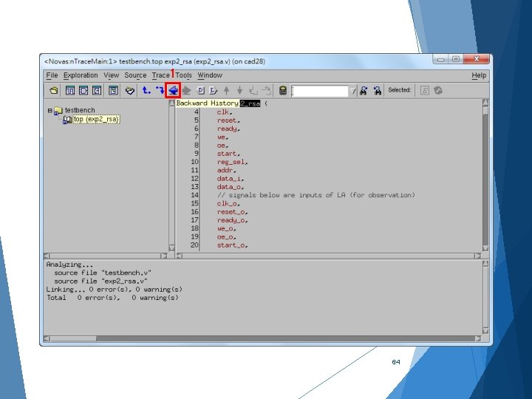Open new schematic window icon in toolbar

coord(70,91)
